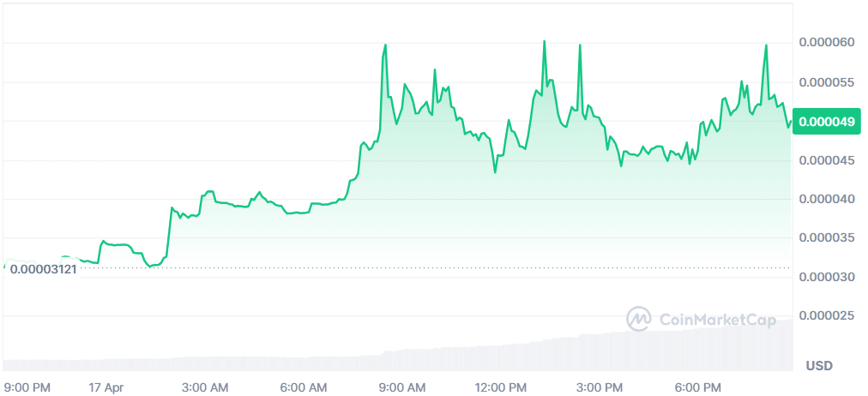Select the 9:00 AM time axis label
868x396 pixels.
pos(402,387)
